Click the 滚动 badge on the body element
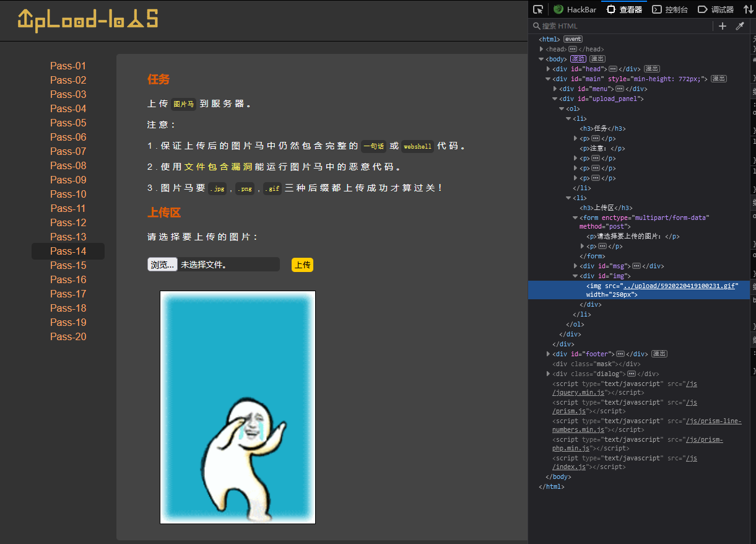The height and width of the screenshot is (544, 756). click(x=578, y=59)
